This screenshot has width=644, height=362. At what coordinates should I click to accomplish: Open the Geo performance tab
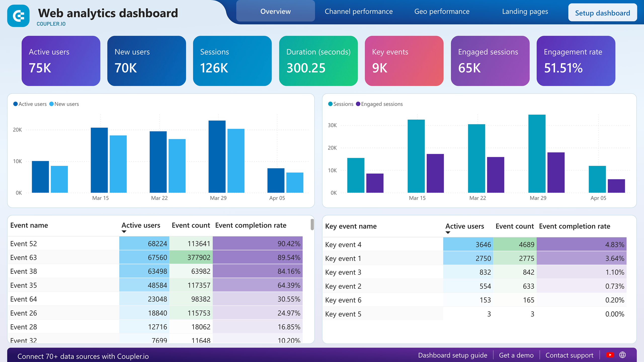point(442,11)
